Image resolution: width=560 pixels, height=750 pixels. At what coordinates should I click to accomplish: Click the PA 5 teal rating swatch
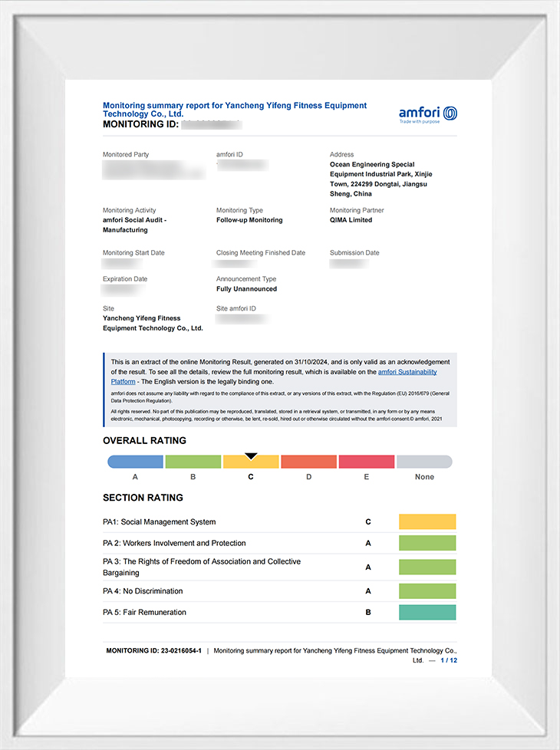tap(427, 612)
